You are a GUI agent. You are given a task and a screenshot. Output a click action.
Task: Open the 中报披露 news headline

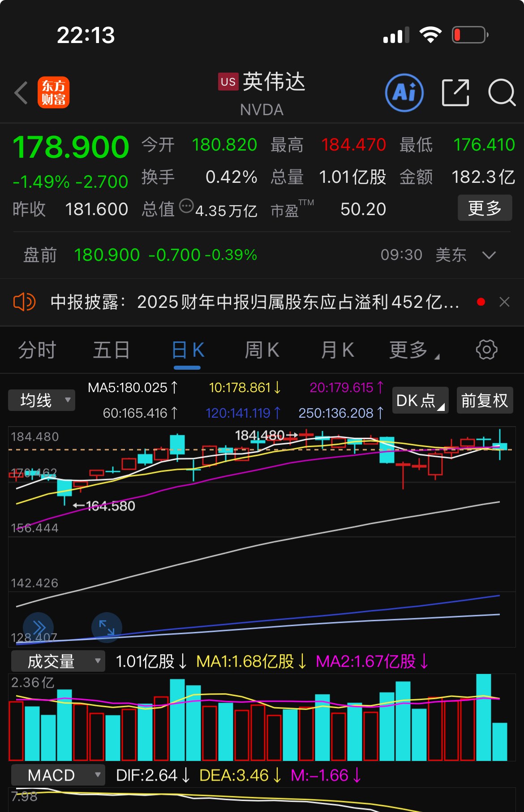point(255,302)
